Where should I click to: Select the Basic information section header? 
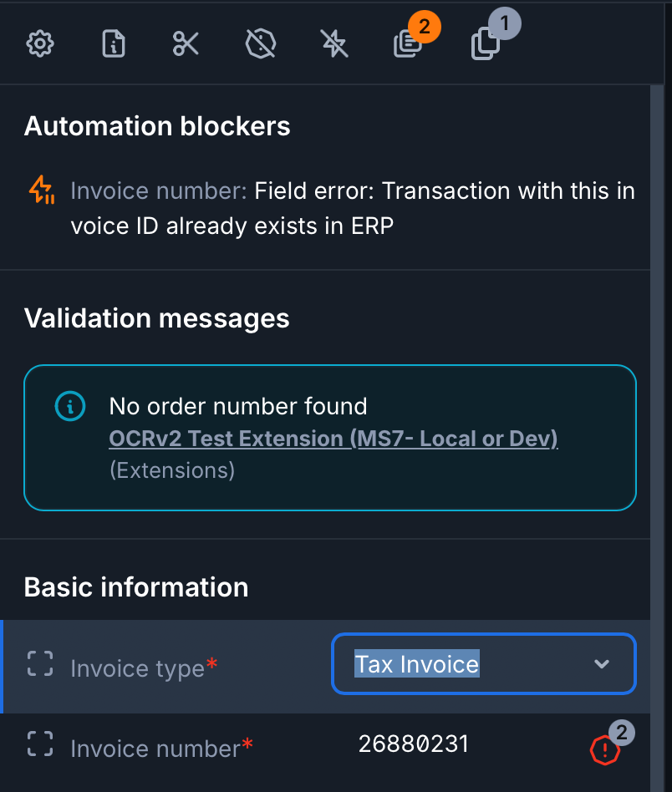coord(136,587)
